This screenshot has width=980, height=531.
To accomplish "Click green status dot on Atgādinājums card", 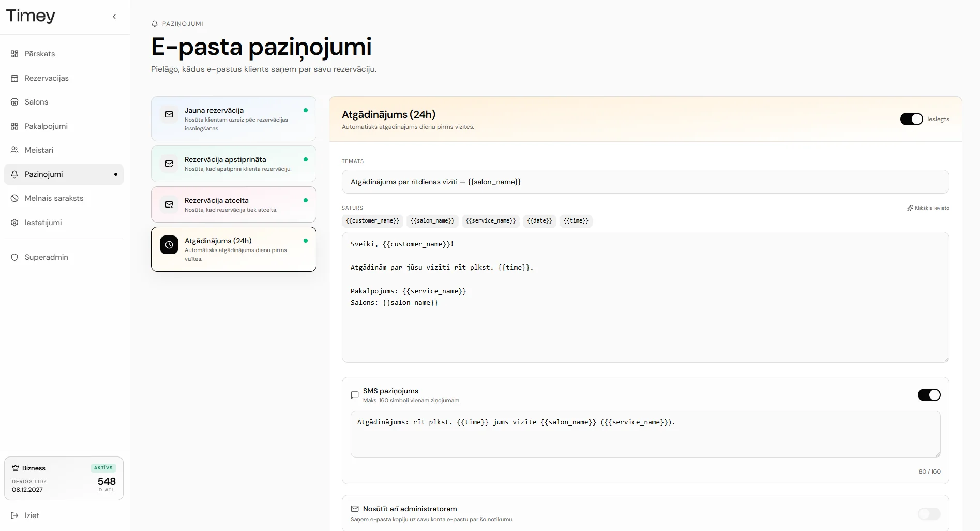I will (306, 241).
